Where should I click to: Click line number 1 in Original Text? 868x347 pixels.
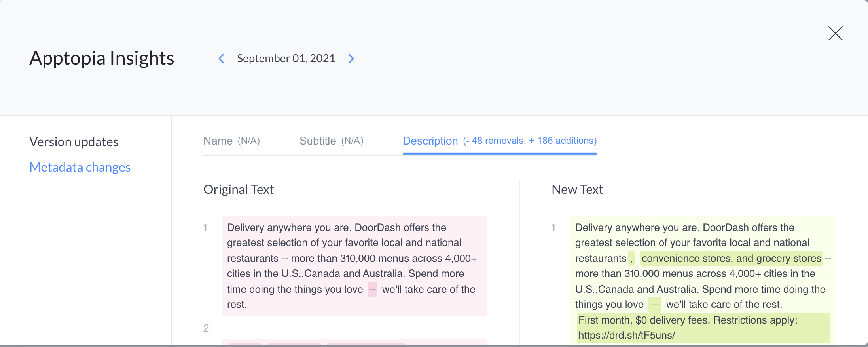click(206, 227)
